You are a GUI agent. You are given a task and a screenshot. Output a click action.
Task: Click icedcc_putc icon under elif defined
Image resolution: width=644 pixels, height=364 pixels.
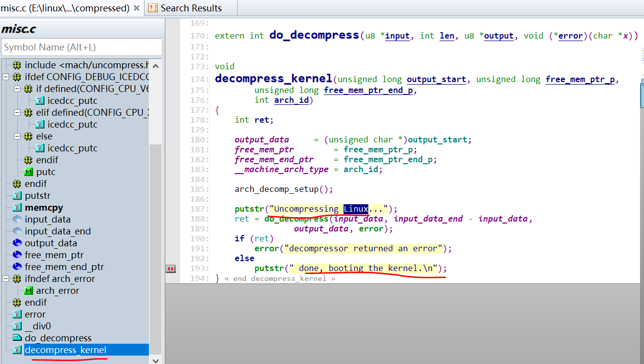click(40, 125)
